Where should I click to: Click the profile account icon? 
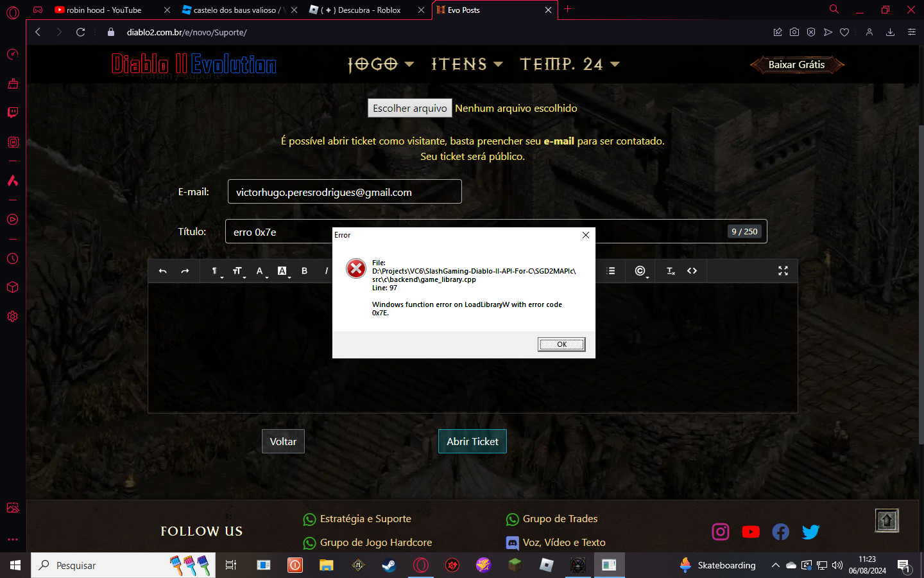click(x=869, y=32)
